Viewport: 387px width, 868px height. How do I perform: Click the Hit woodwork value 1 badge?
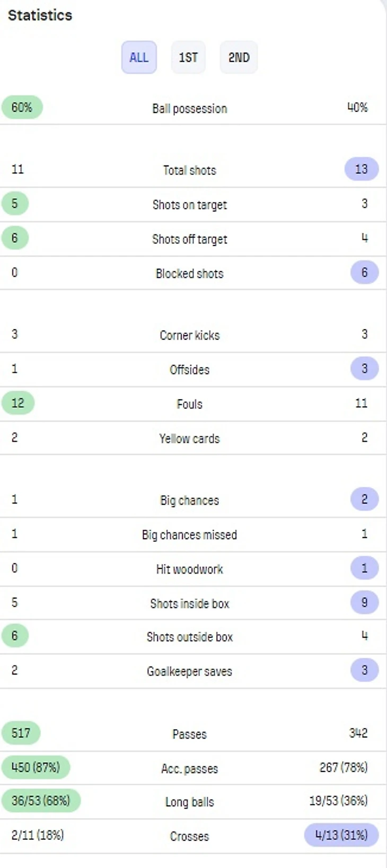pos(364,568)
